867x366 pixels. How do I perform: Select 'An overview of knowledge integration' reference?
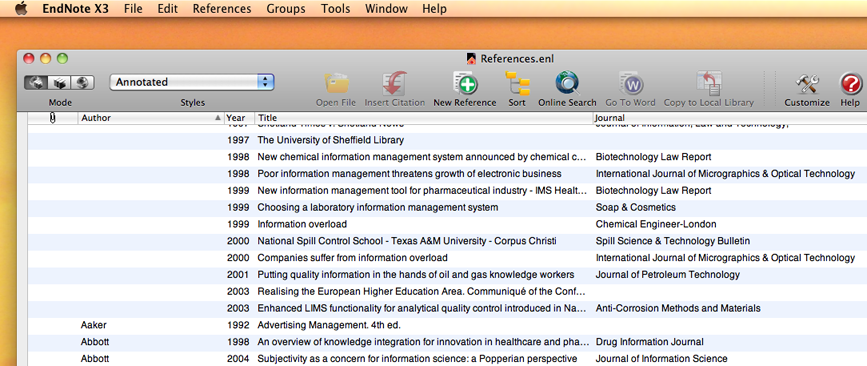point(447,342)
